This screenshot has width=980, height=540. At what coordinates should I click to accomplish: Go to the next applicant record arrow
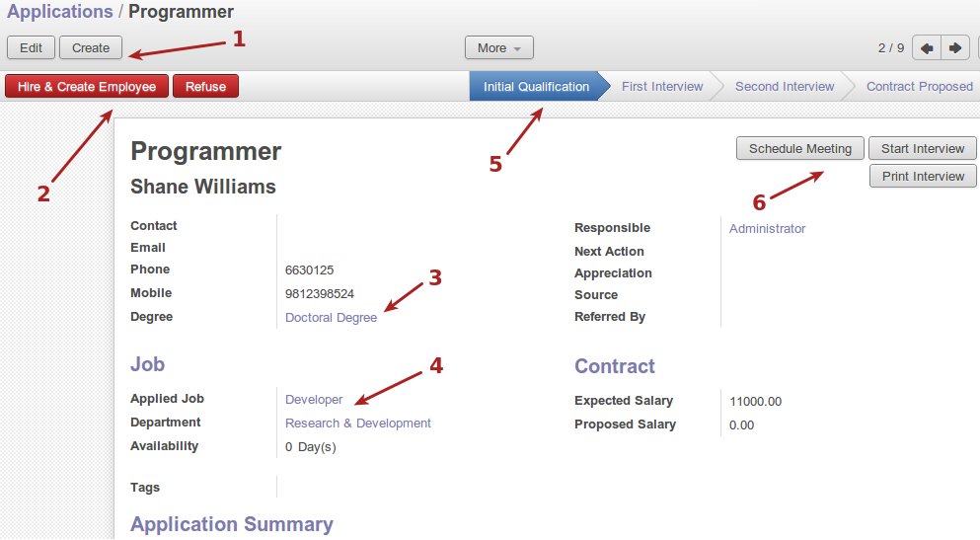(x=955, y=48)
